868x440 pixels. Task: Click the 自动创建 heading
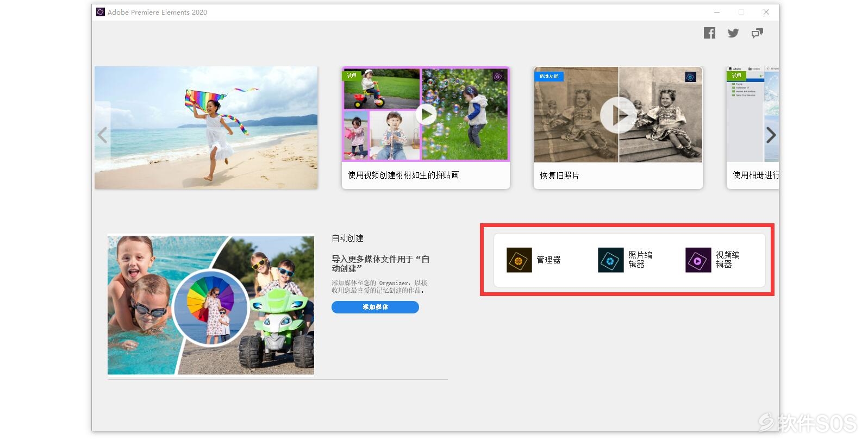[348, 238]
